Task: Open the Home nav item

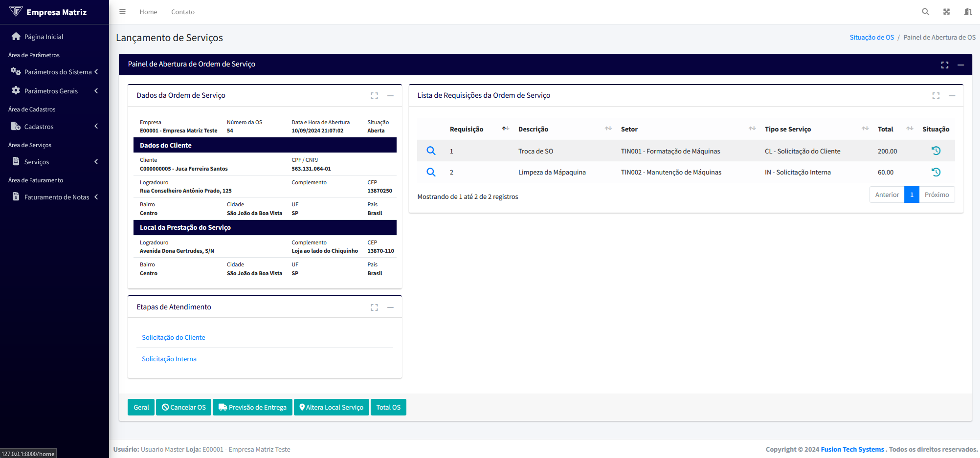Action: [x=148, y=12]
